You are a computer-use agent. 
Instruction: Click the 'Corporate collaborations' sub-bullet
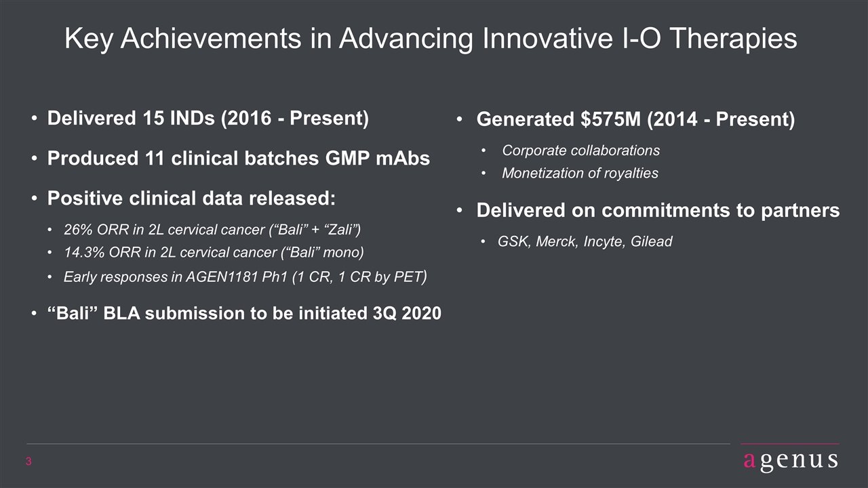click(x=580, y=150)
